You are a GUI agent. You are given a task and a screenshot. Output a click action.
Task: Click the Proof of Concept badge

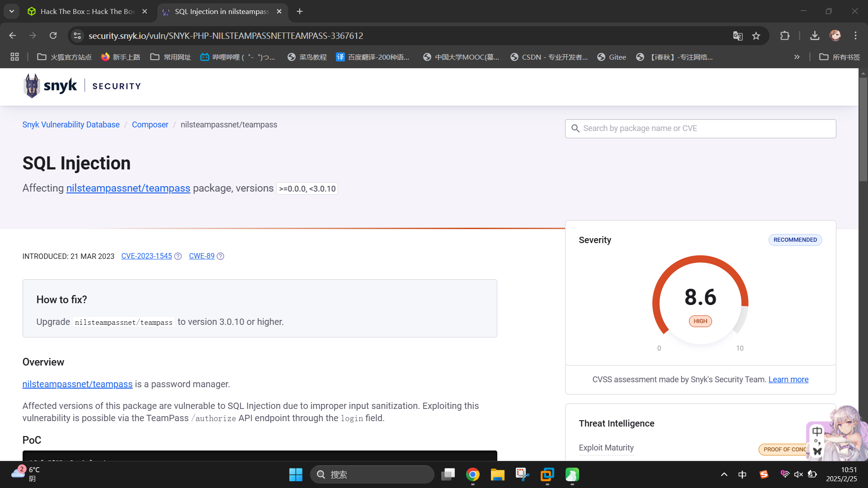click(783, 449)
